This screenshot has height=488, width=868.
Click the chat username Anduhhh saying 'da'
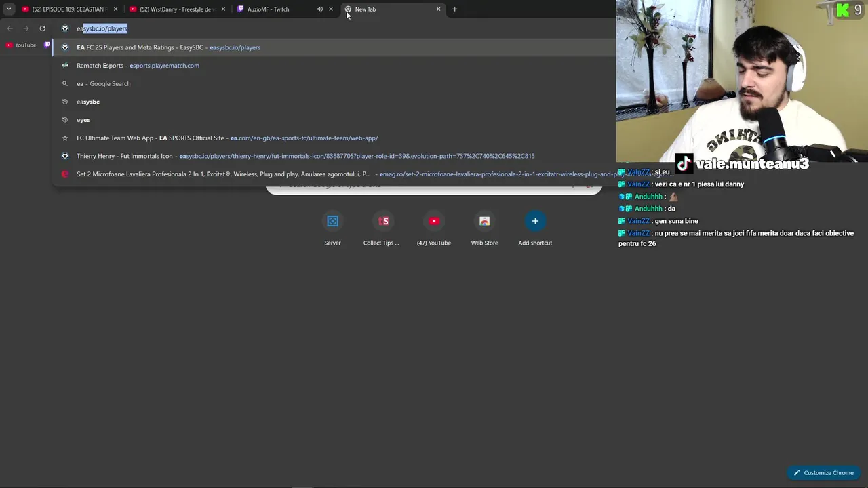(648, 209)
